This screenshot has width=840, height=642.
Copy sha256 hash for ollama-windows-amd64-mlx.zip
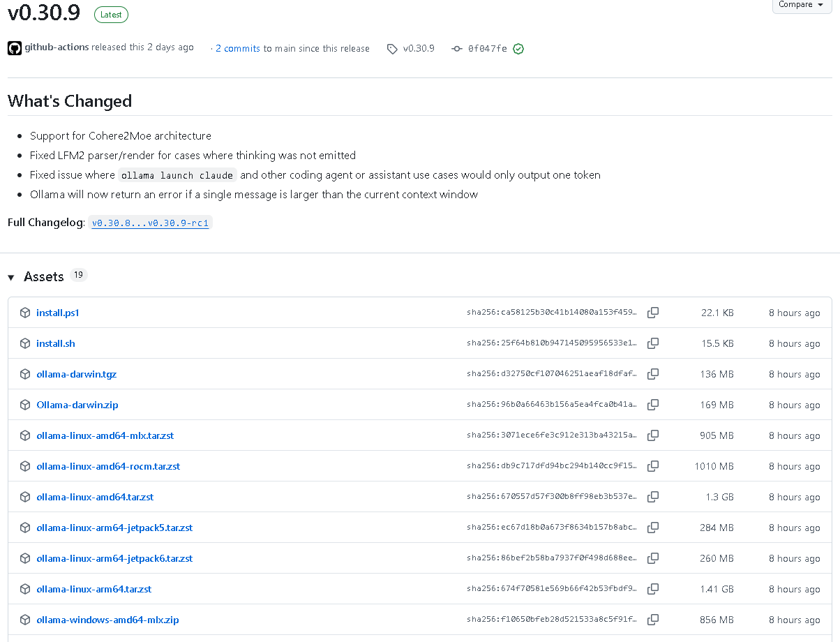click(x=653, y=620)
